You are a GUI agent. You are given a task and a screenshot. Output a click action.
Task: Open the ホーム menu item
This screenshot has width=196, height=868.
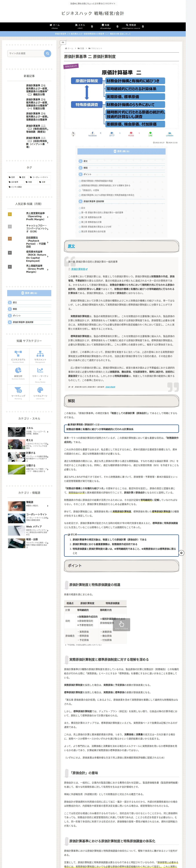point(55,26)
